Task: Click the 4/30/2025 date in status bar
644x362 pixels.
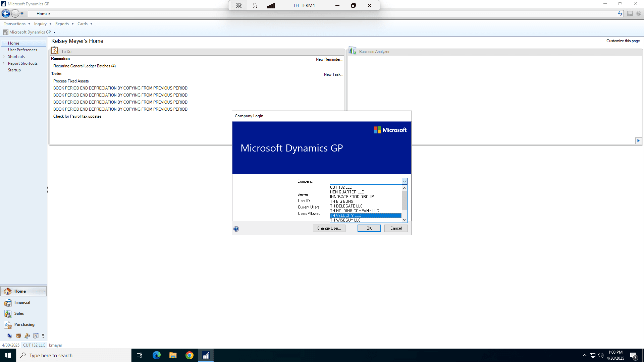Action: tap(11, 345)
